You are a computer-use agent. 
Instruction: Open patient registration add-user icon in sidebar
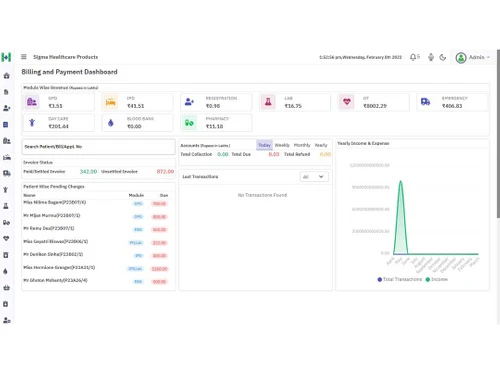tap(6, 108)
